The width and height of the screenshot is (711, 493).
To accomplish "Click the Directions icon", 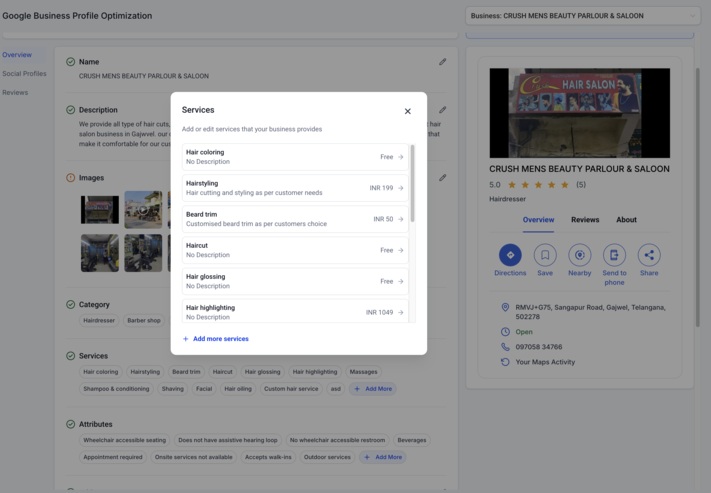I will 510,255.
